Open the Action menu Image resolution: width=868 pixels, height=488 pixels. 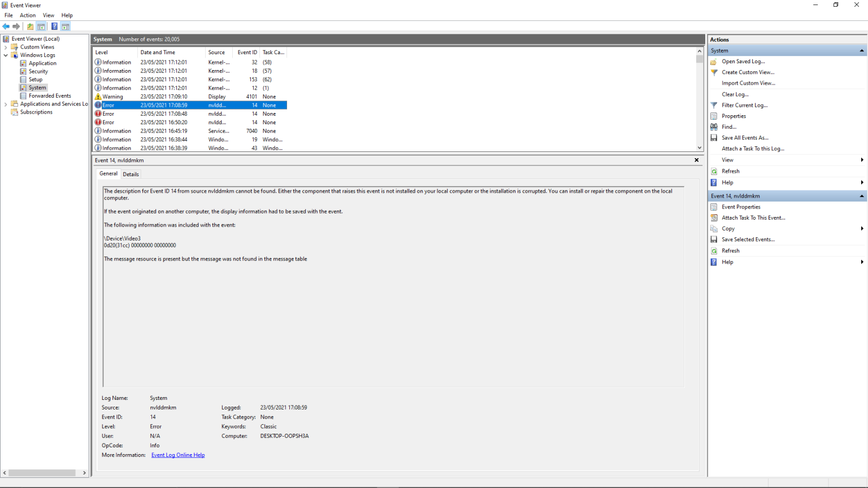[27, 15]
